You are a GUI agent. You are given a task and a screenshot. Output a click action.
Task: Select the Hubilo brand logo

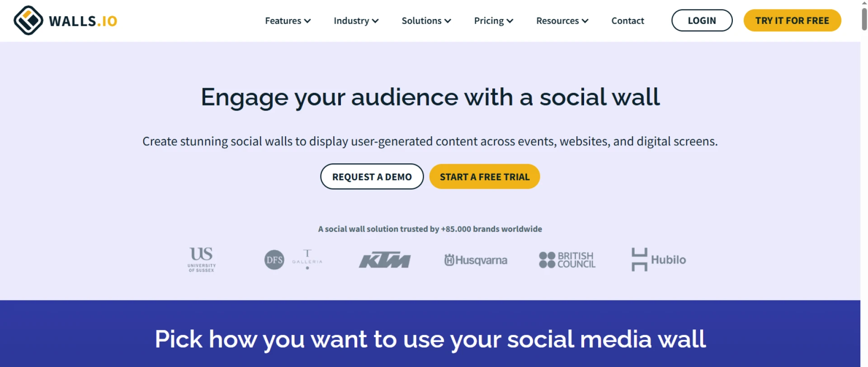[658, 259]
